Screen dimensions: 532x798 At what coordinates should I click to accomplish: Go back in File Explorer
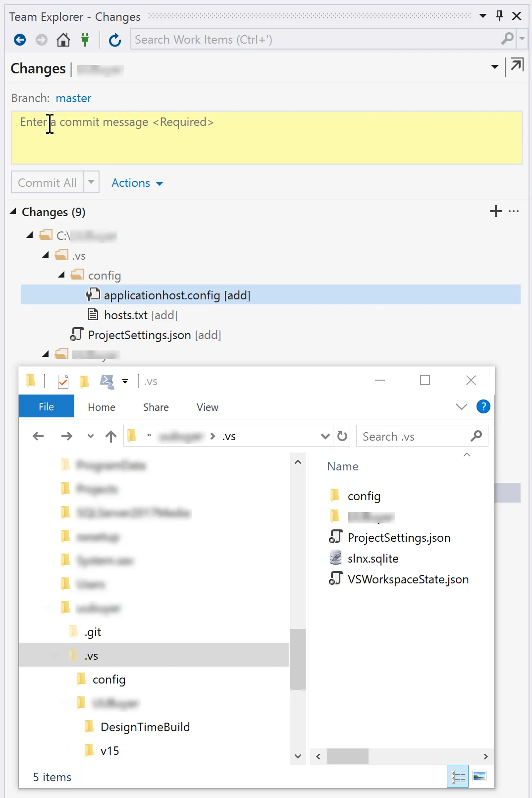tap(38, 436)
